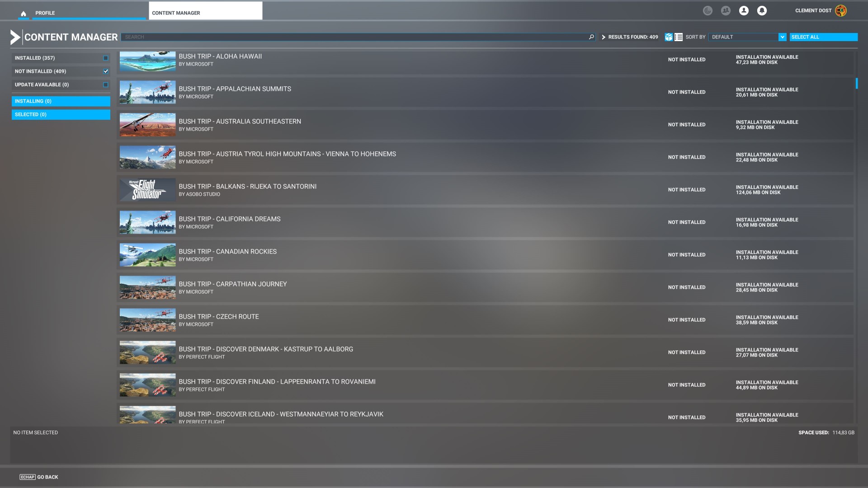
Task: Select "Bush Trip - Carpathian Journey" title
Action: (x=233, y=284)
